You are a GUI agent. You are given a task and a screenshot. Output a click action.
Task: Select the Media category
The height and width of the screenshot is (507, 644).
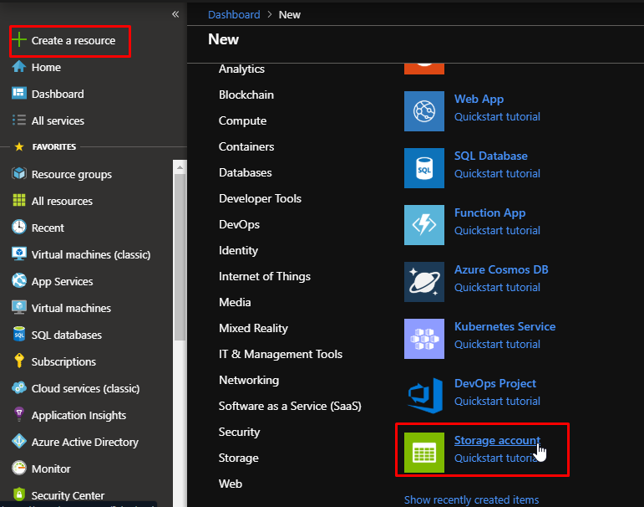[235, 302]
